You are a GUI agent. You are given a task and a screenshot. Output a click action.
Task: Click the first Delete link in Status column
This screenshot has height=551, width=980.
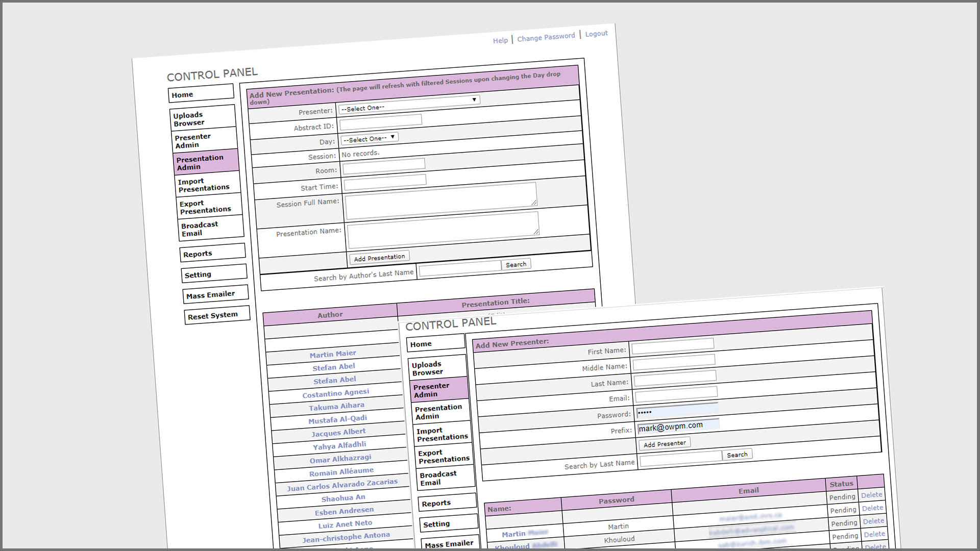[x=871, y=495]
